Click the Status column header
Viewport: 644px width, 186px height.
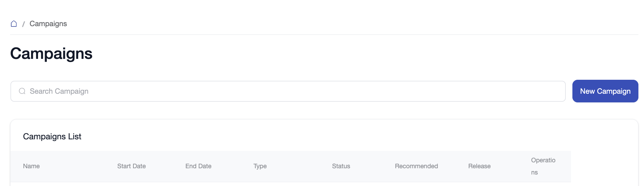point(341,166)
